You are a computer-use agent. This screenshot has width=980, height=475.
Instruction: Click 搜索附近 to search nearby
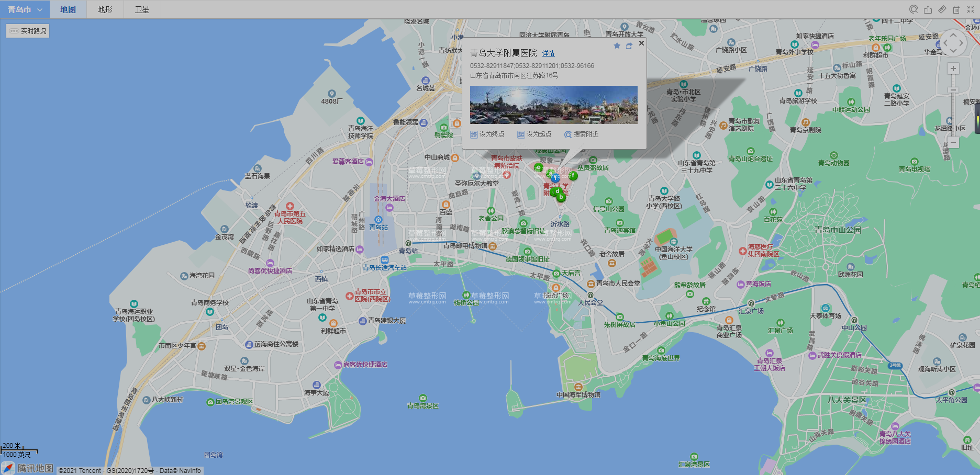pos(581,134)
